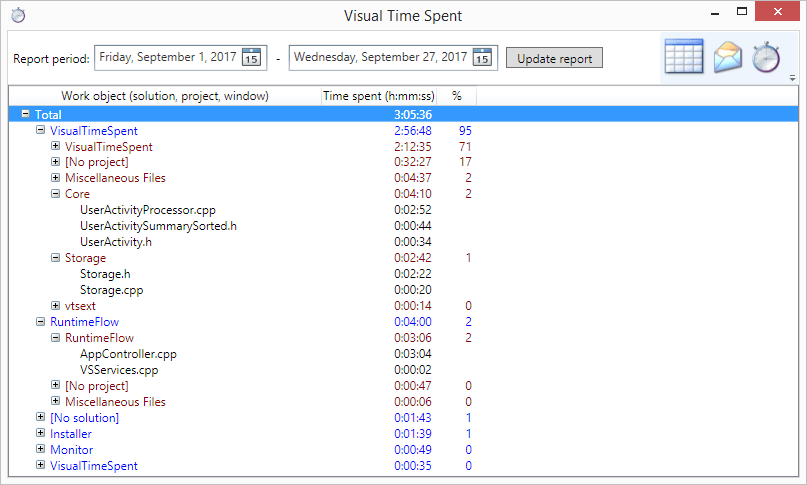Image resolution: width=807 pixels, height=485 pixels.
Task: Open the start date calendar picker
Action: [x=251, y=58]
